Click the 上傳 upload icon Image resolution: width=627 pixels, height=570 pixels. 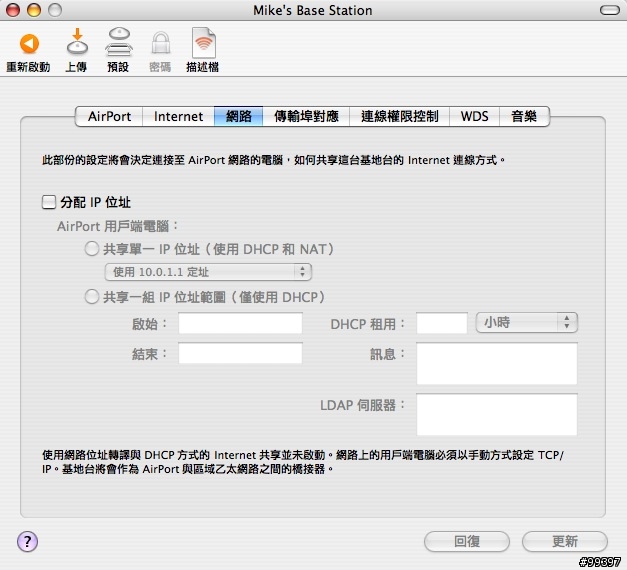(77, 41)
